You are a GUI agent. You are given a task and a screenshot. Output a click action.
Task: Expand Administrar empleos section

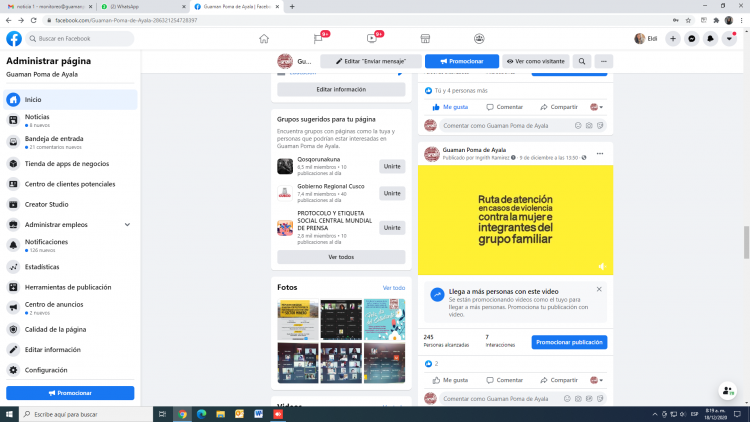(x=127, y=224)
